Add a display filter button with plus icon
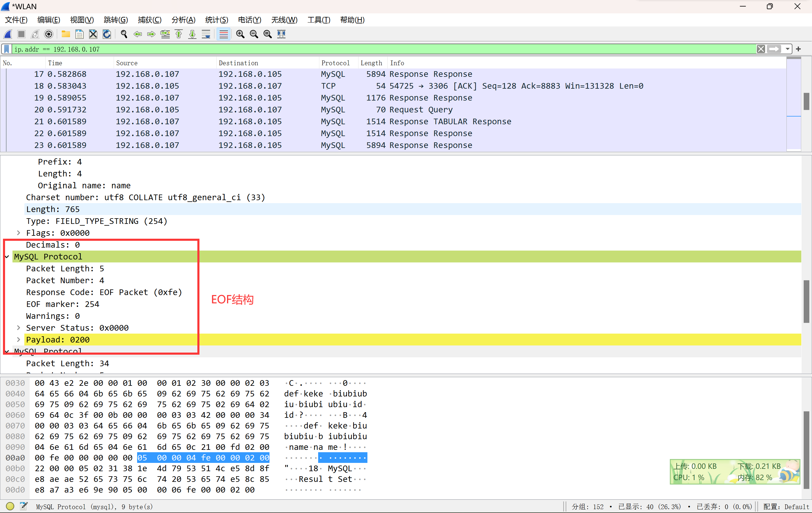Viewport: 812px width, 513px height. click(798, 49)
